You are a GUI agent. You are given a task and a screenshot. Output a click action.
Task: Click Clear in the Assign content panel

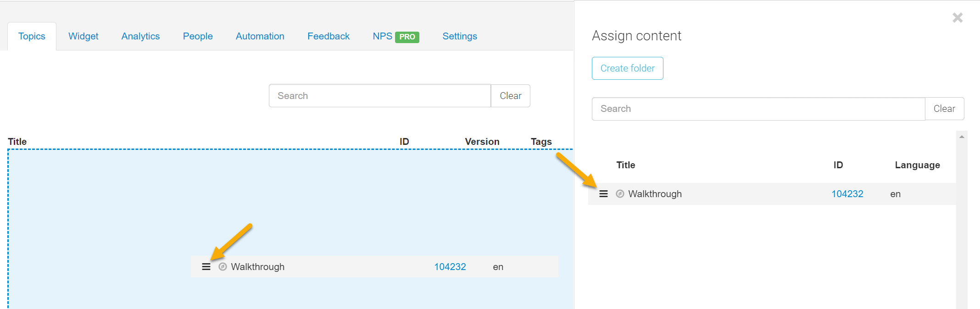pyautogui.click(x=944, y=109)
